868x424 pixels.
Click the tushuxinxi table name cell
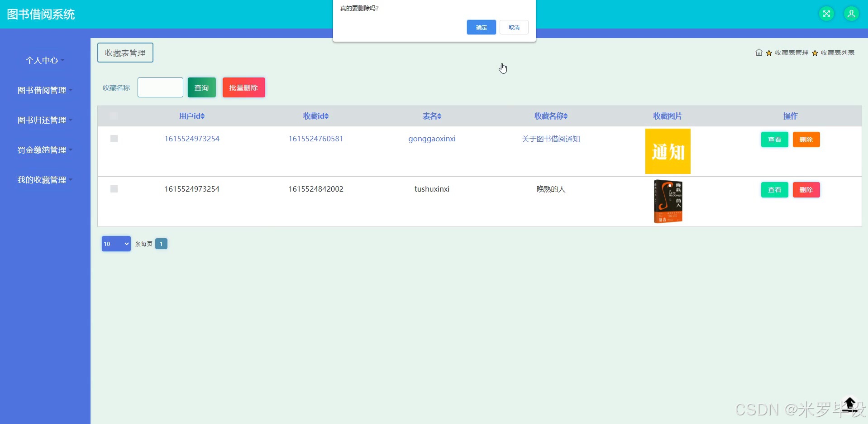[x=432, y=189]
